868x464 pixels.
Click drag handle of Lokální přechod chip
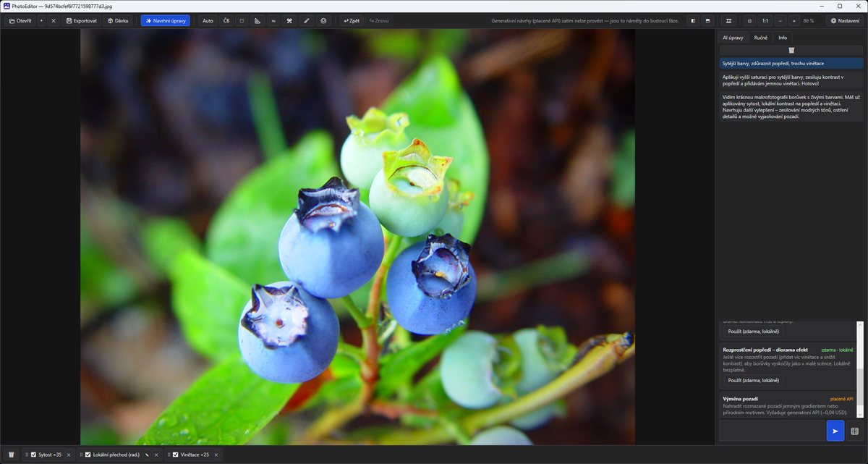point(82,455)
